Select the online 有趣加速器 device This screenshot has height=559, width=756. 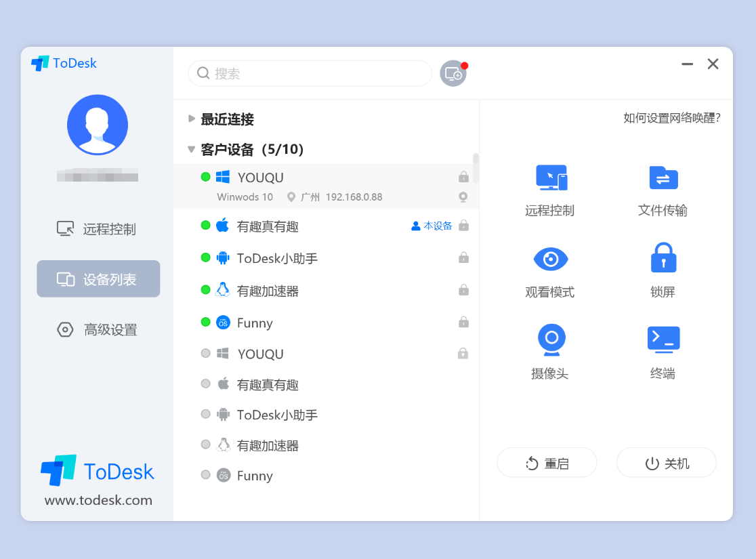pos(326,291)
